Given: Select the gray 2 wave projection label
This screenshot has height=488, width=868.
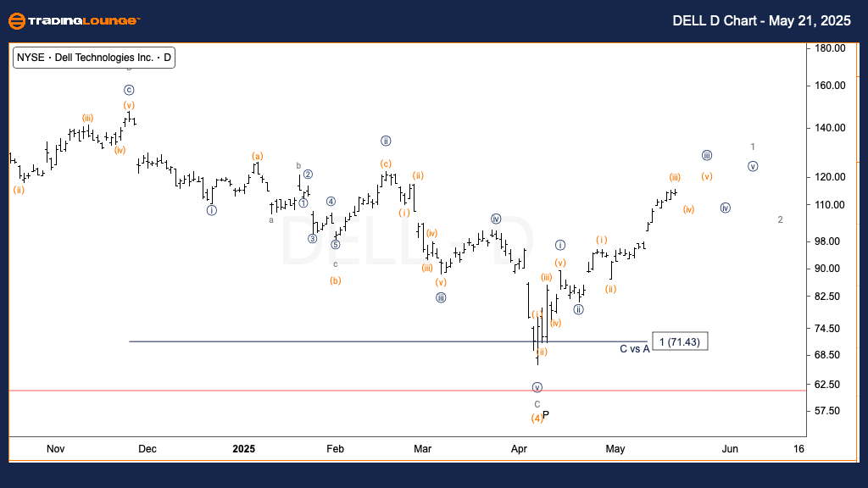Looking at the screenshot, I should tap(781, 219).
